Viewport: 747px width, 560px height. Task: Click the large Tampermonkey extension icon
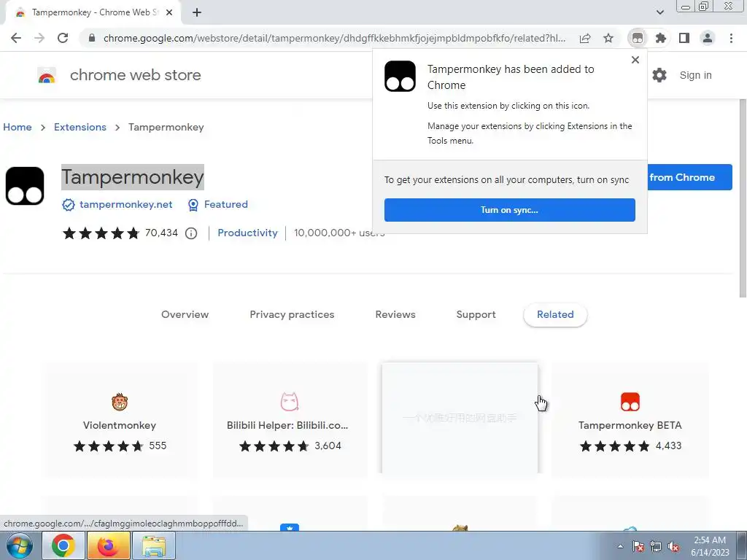[x=25, y=186]
